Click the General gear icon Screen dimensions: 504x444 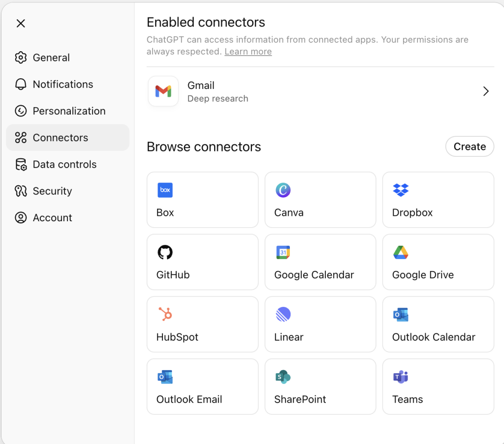(21, 58)
